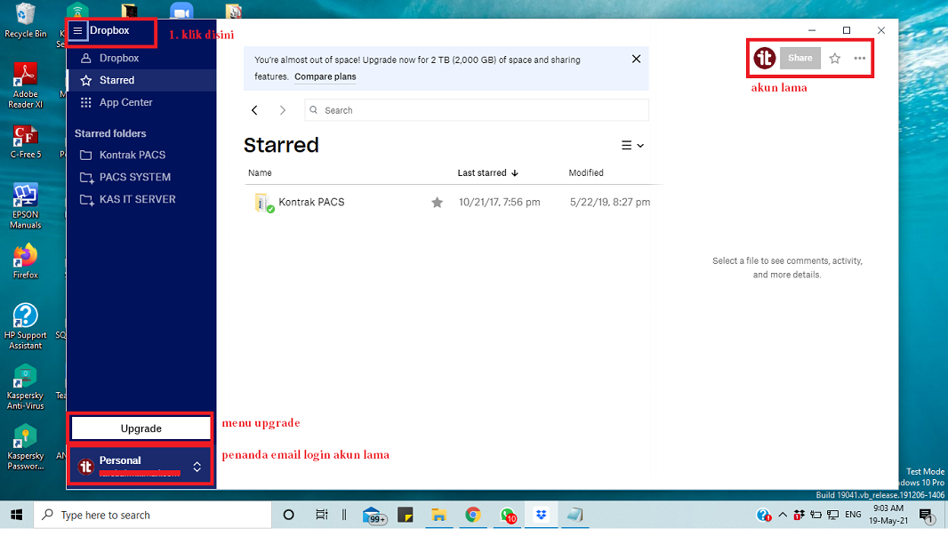Screen dimensions: 948x560
Task: Expand the Personal account switcher
Action: coord(197,467)
